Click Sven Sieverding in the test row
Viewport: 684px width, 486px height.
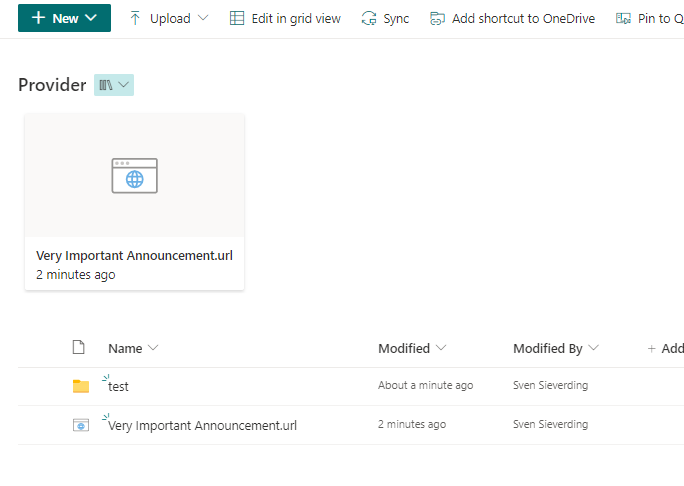[x=551, y=385]
